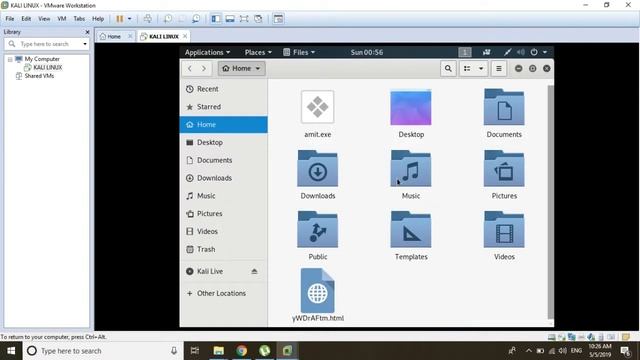Viewport: 640px width, 360px height.
Task: Open the Windows Start button
Action: 11,351
